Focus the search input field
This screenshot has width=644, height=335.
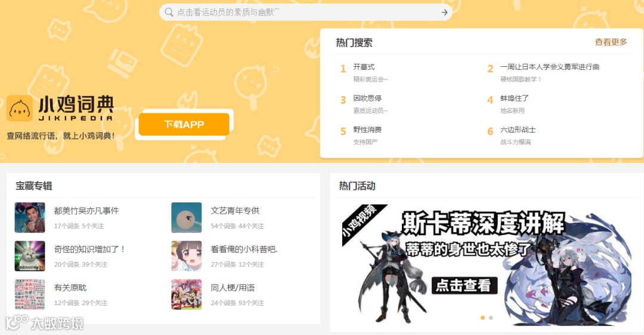(x=305, y=13)
